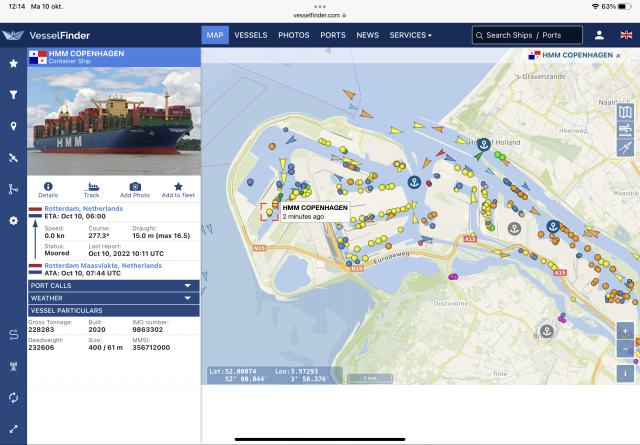Click HMM COPENHAGEN ship photo
The image size is (640, 445).
[x=114, y=121]
